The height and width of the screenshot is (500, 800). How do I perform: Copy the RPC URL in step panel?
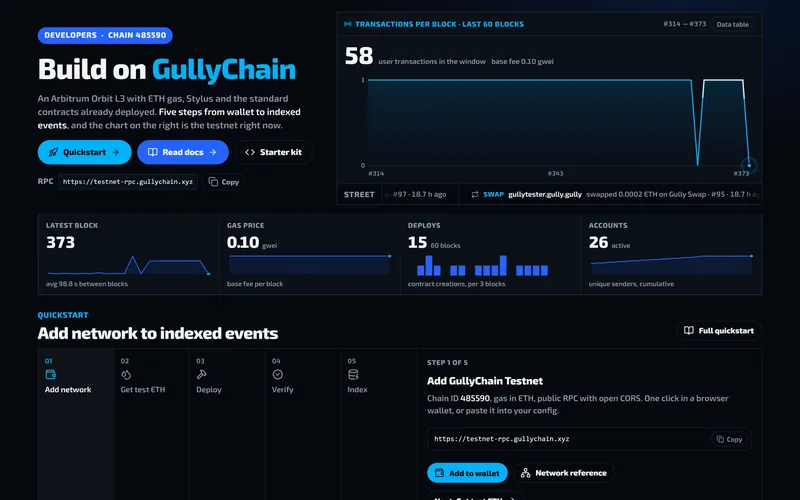730,439
